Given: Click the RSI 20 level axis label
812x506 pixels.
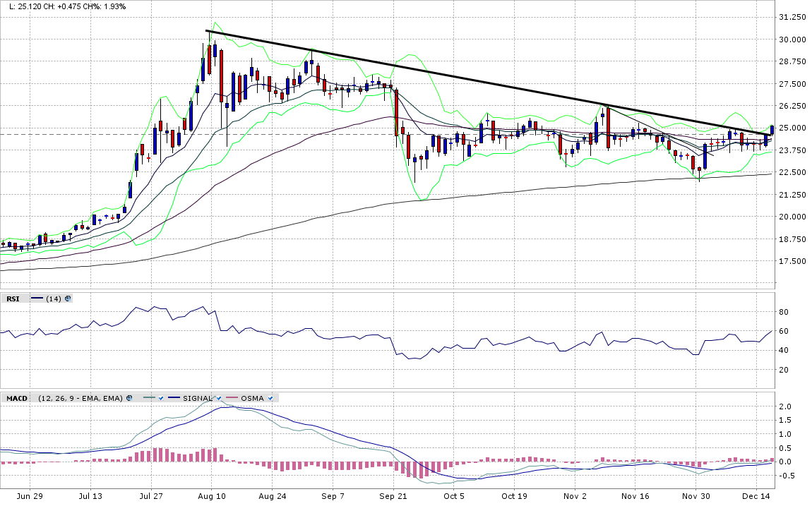Looking at the screenshot, I should click(x=784, y=370).
